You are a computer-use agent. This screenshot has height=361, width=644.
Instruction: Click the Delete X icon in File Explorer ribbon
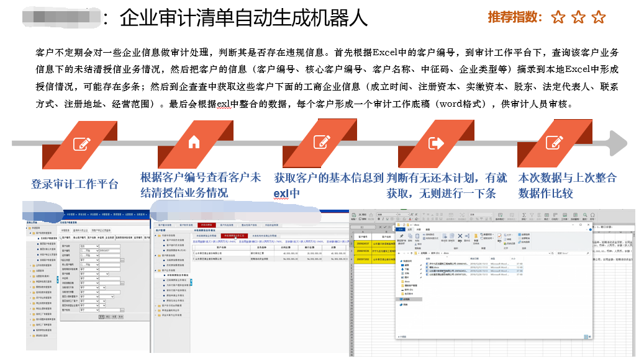[x=460, y=237]
